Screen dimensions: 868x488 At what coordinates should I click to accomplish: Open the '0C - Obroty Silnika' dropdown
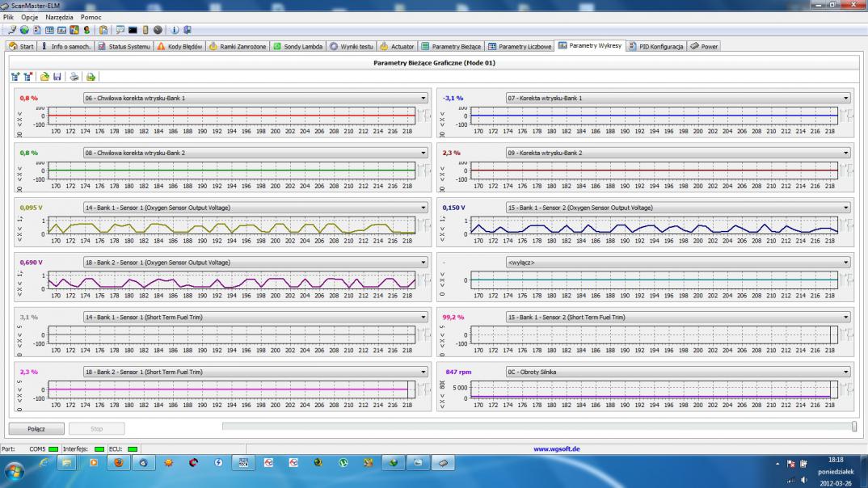tap(678, 372)
